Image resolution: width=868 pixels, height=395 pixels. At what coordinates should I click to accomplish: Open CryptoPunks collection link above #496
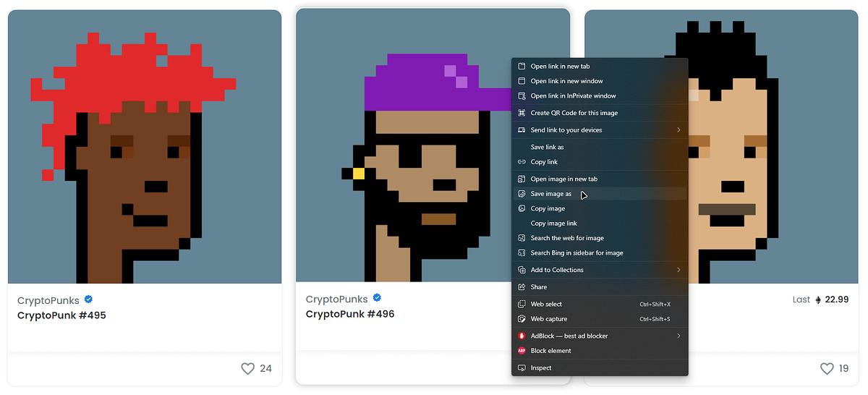(x=337, y=299)
